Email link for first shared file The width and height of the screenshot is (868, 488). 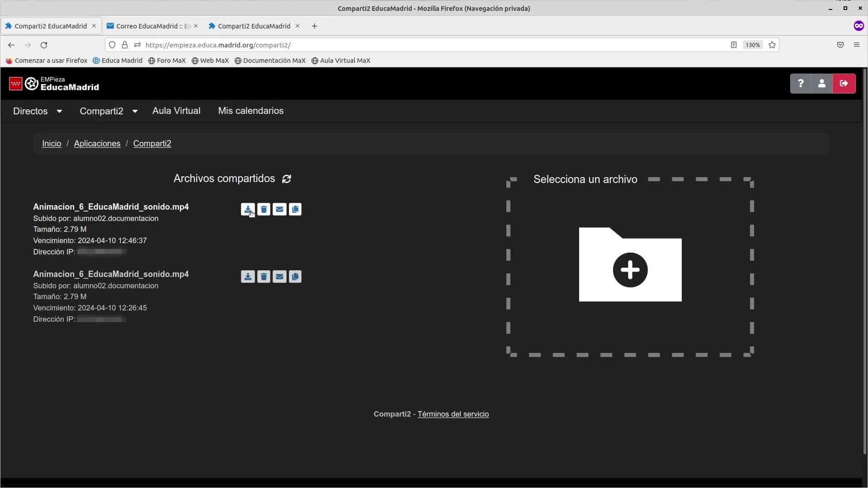(x=279, y=209)
